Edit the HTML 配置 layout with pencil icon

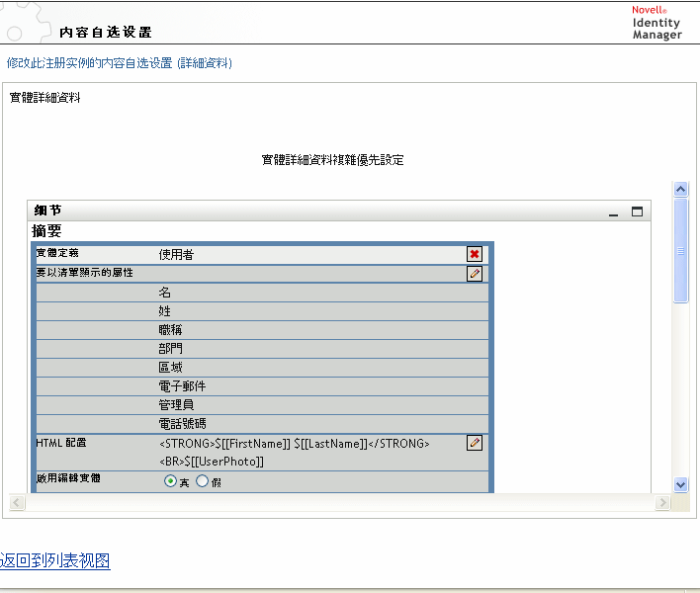[x=475, y=443]
